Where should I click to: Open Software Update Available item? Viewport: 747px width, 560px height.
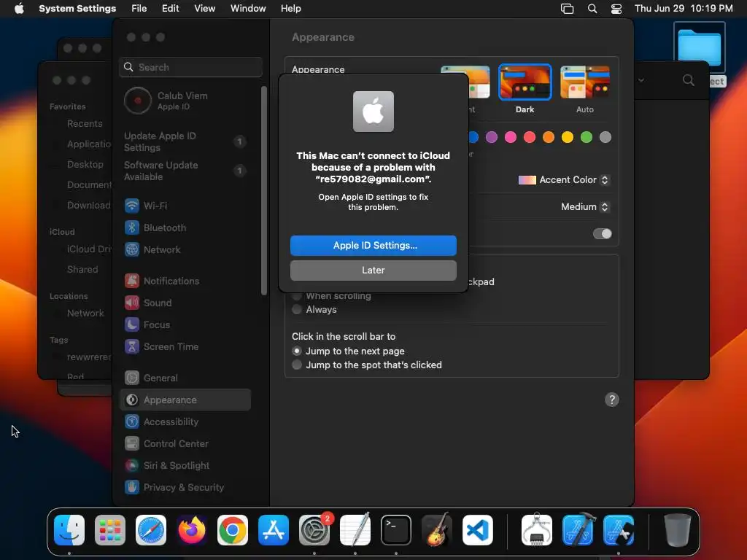pyautogui.click(x=186, y=171)
